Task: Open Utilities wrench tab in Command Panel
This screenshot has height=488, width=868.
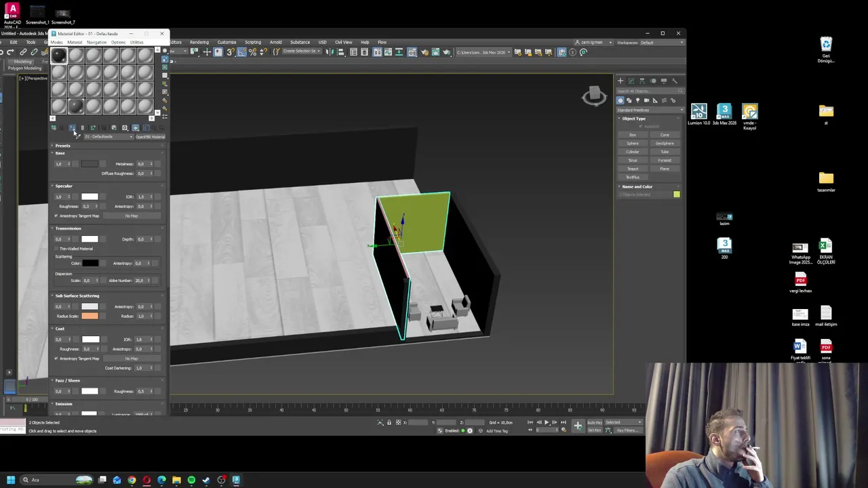Action: [x=674, y=81]
